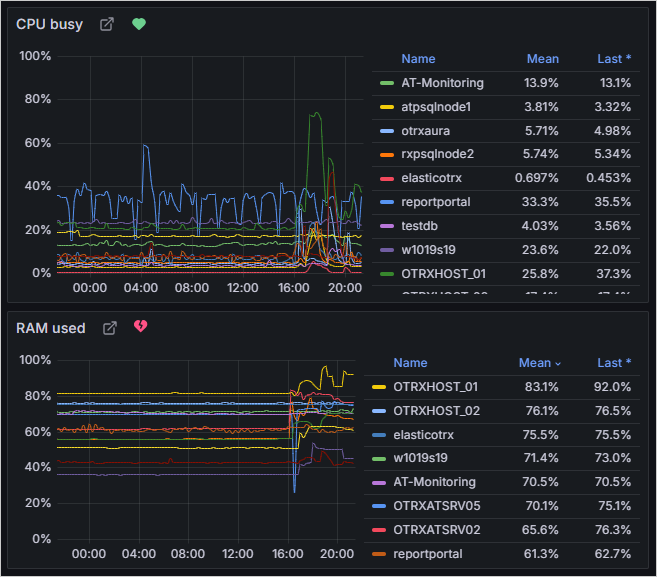The image size is (657, 577).
Task: Toggle OTRXATSRV05 series in RAM legend
Action: coord(437,506)
